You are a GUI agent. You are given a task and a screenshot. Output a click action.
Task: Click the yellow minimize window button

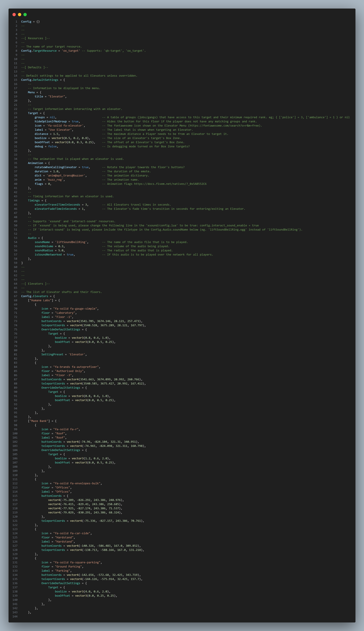tap(19, 14)
